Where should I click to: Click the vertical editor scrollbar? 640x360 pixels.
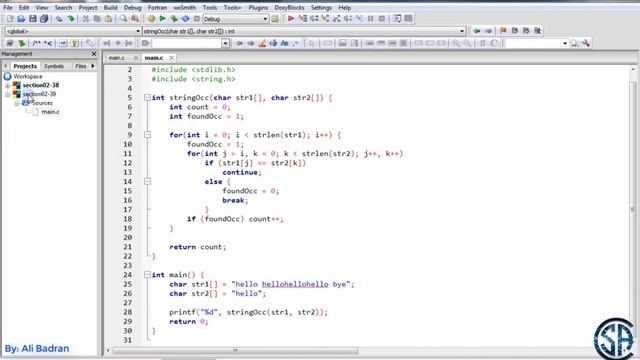633,209
